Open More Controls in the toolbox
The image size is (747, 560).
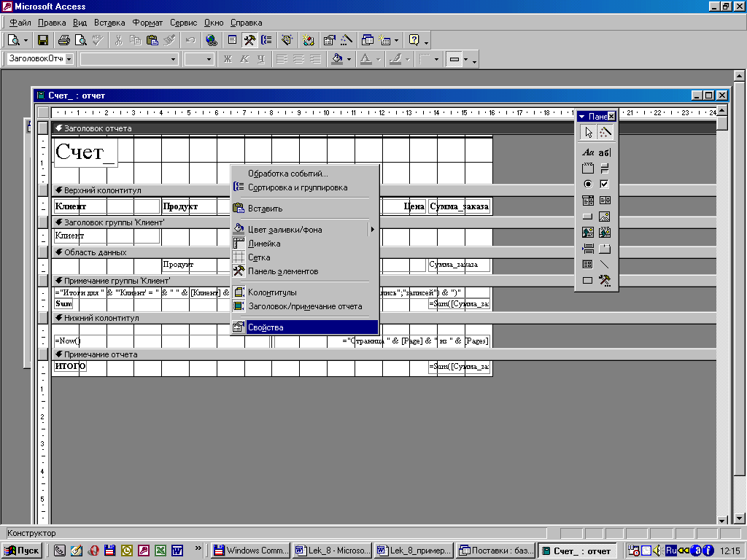coord(604,281)
